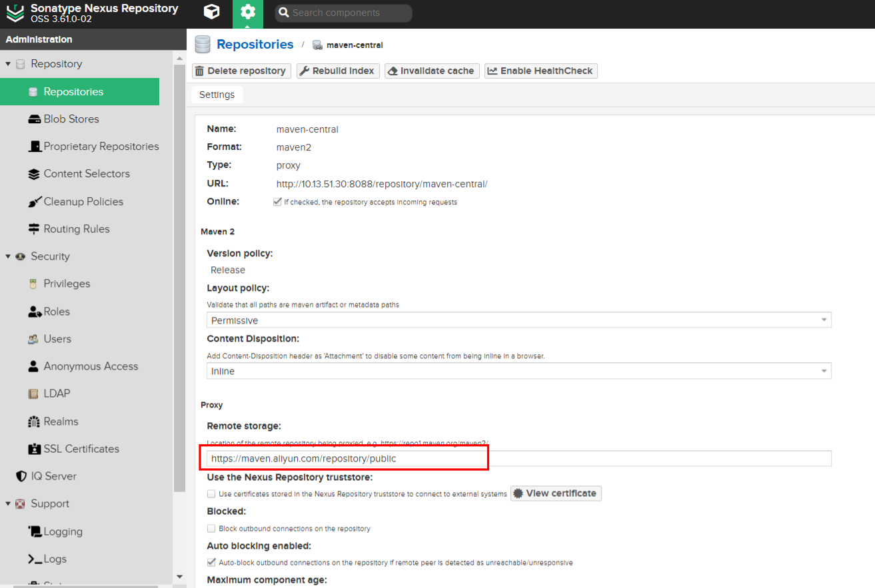875x588 pixels.
Task: Click the Administration gear icon
Action: (247, 13)
